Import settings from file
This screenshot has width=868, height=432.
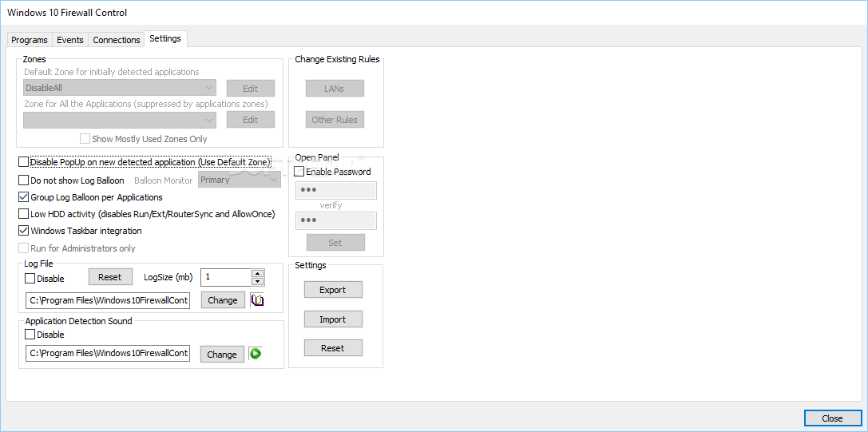333,319
